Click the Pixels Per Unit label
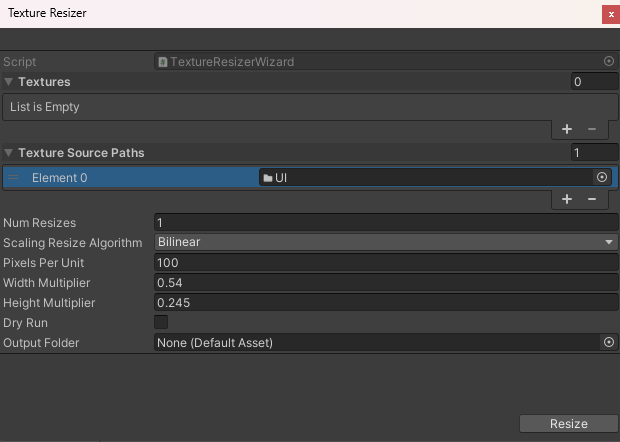 43,263
